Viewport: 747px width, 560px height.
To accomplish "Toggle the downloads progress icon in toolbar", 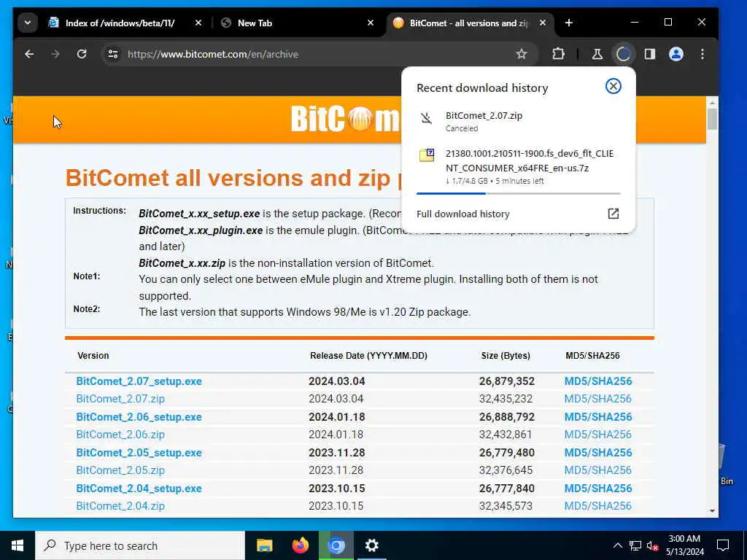I will [x=623, y=54].
